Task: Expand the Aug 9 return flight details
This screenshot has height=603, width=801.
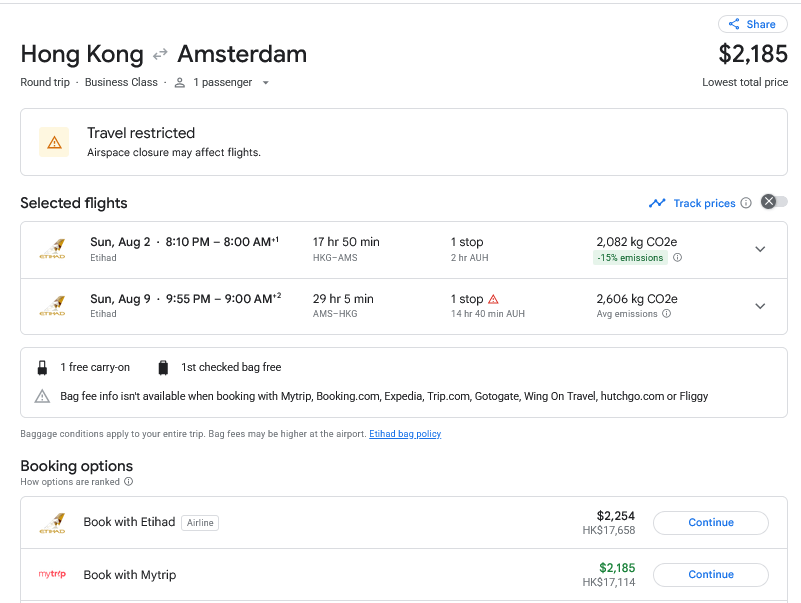Action: 760,306
